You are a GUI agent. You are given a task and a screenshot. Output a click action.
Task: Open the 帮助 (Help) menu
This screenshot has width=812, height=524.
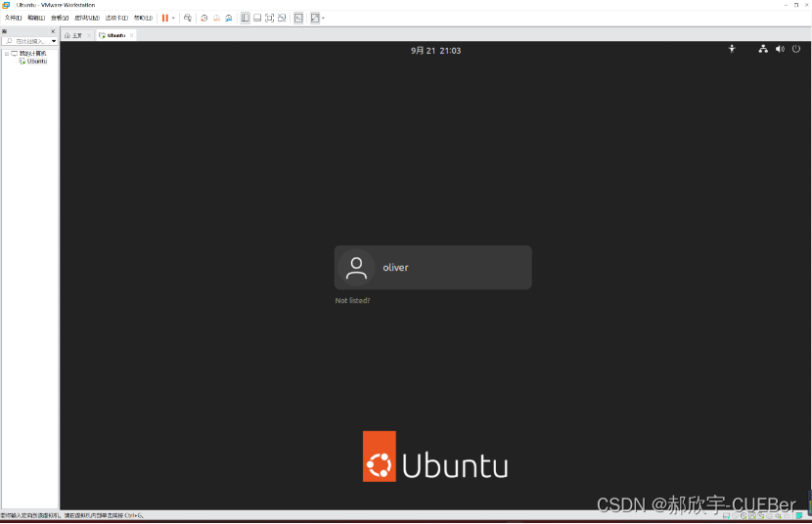[143, 18]
